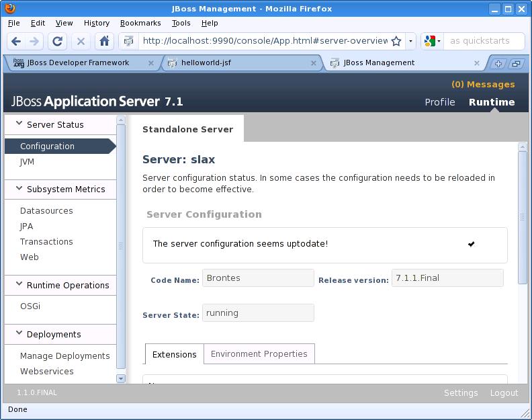Click the '1.1.0.FINAL' version text
532x420 pixels.
pyautogui.click(x=37, y=392)
